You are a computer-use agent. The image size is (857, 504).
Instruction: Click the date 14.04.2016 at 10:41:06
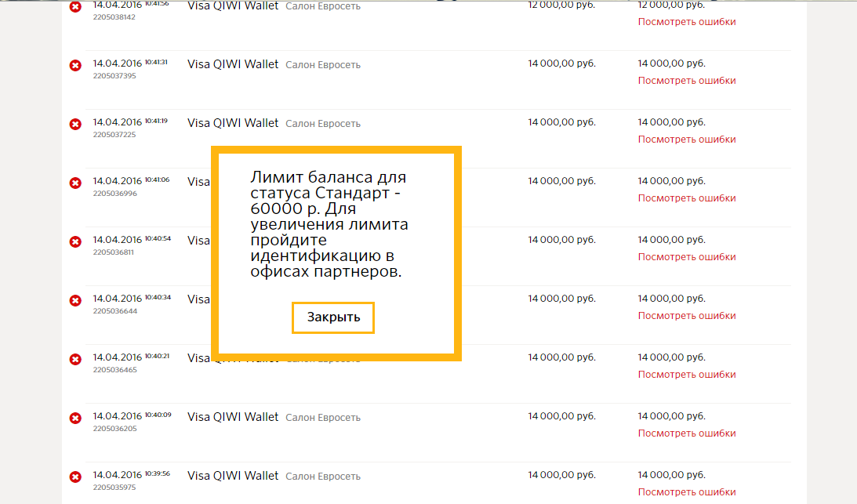[117, 181]
